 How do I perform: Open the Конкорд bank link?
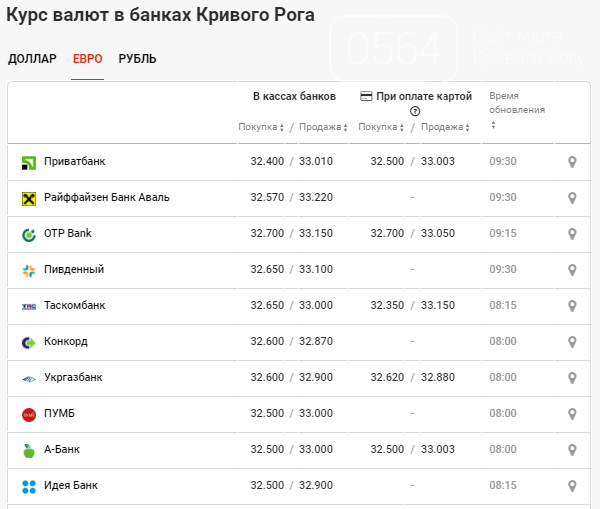pyautogui.click(x=66, y=341)
